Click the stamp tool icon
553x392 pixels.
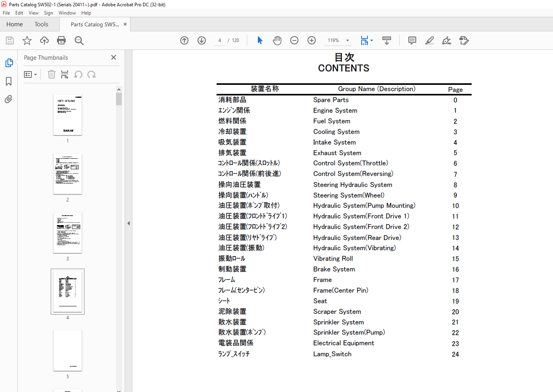point(464,40)
